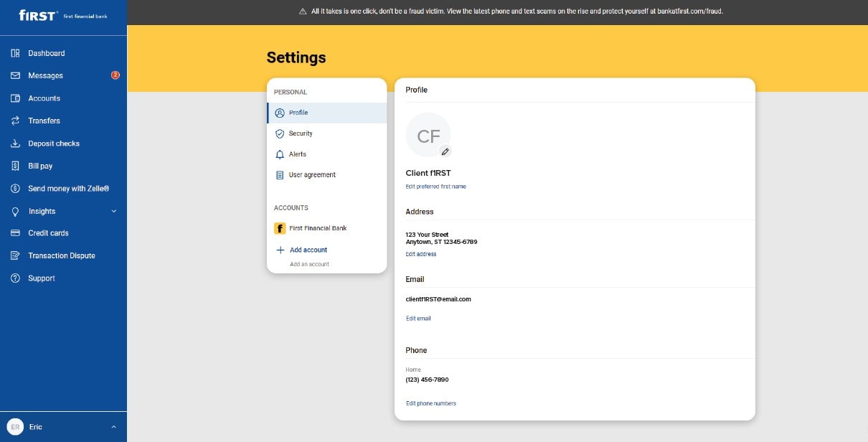Expand the Insights chevron
This screenshot has width=868, height=442.
[x=113, y=211]
